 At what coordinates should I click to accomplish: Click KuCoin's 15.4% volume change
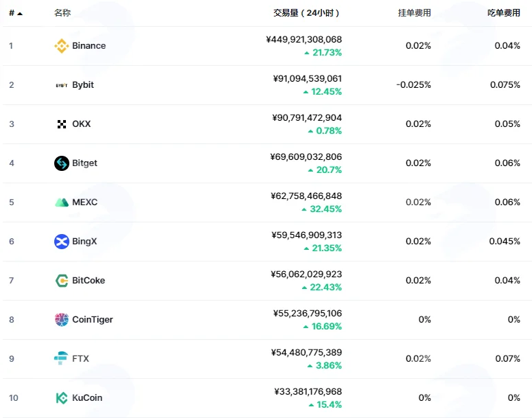325,405
